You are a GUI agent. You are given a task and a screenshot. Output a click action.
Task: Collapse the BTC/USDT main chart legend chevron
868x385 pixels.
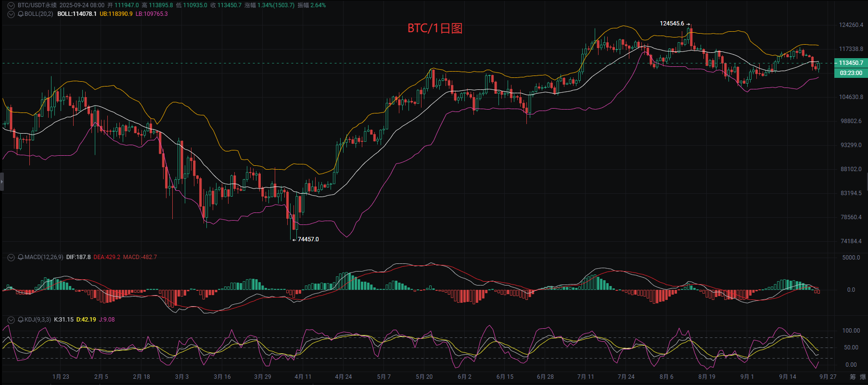click(x=11, y=5)
